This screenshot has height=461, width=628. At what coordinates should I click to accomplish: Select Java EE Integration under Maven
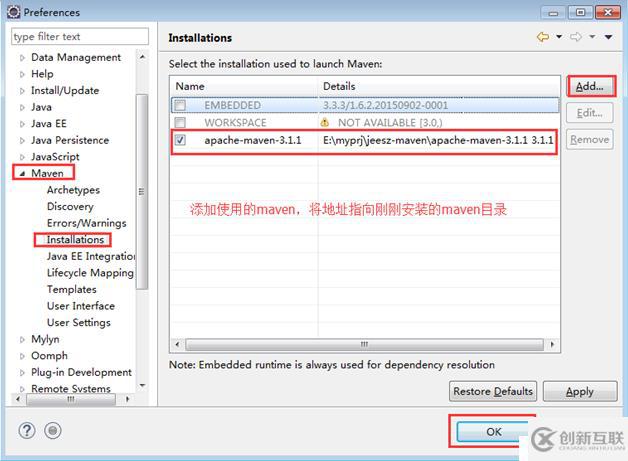point(91,256)
